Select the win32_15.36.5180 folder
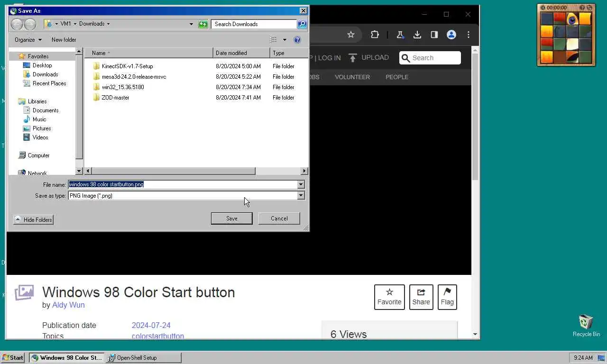The width and height of the screenshot is (607, 364). point(123,87)
